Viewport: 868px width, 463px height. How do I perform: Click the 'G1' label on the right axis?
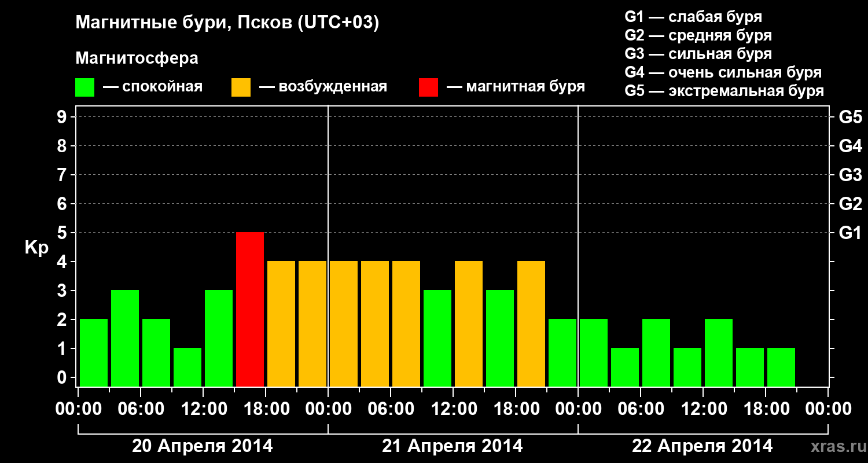[x=850, y=233]
